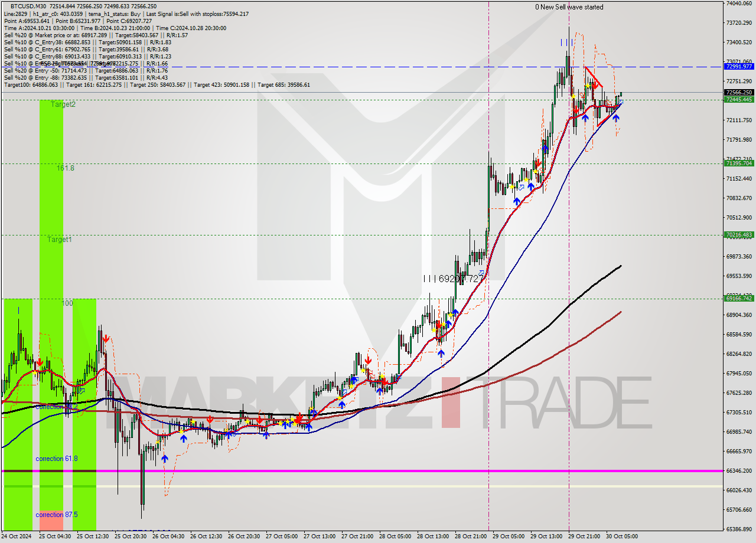Screen dimensions: 756x543
Task: Click the 29 Oct 21:00 time label
Action: pyautogui.click(x=584, y=537)
